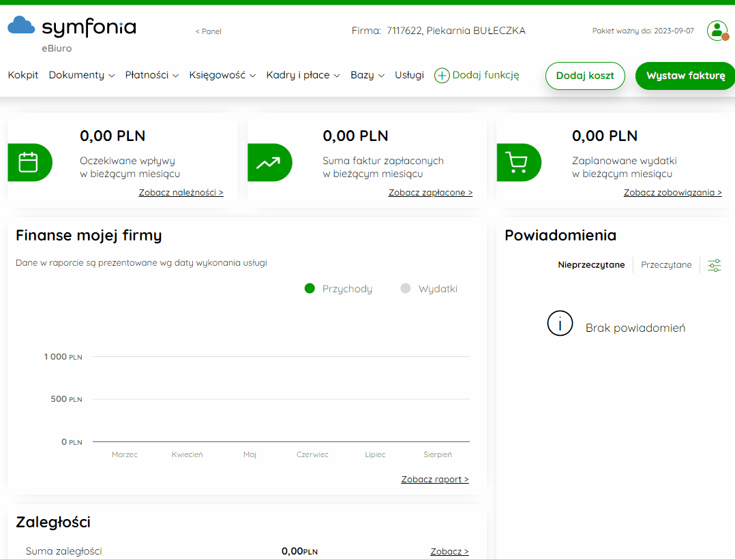Click the info icon next to Brak powiadomień
Viewport: 735px width, 560px height.
pyautogui.click(x=560, y=323)
